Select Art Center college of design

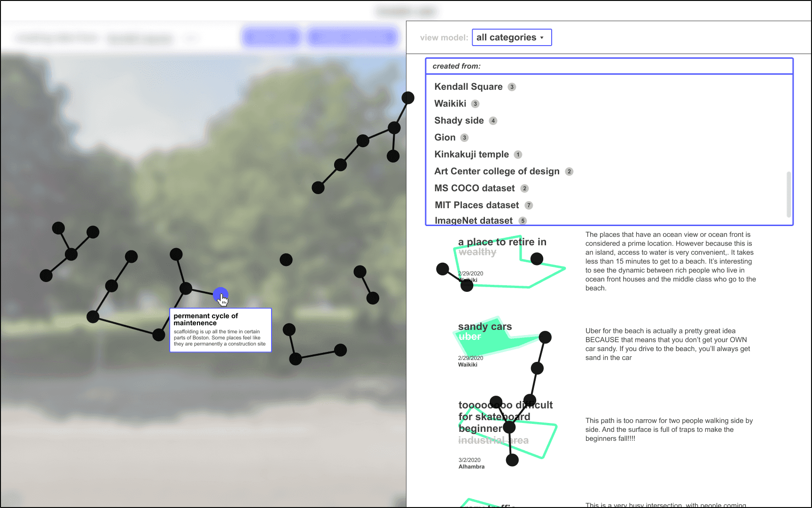tap(497, 171)
